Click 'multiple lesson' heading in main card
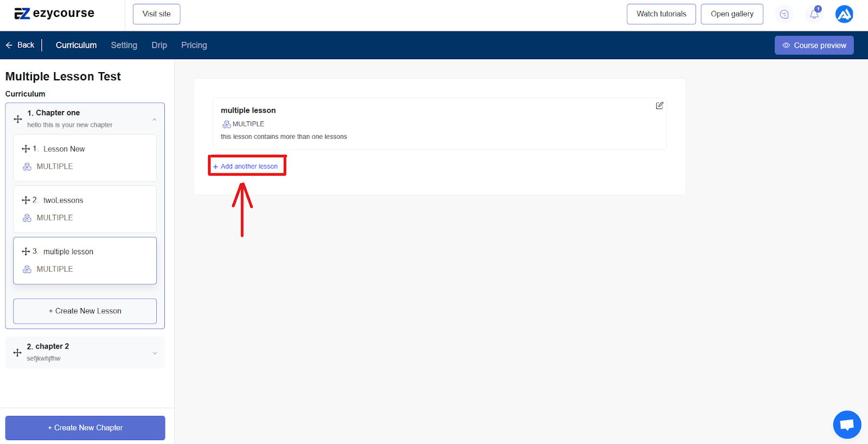The image size is (868, 444). coord(248,111)
